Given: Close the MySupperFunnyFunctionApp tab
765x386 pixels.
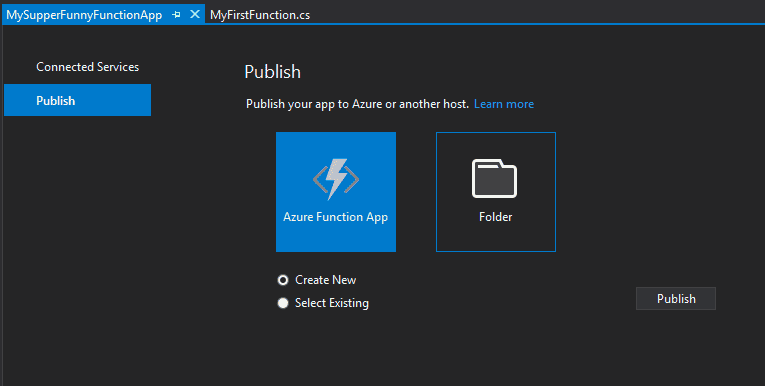Looking at the screenshot, I should coord(195,14).
